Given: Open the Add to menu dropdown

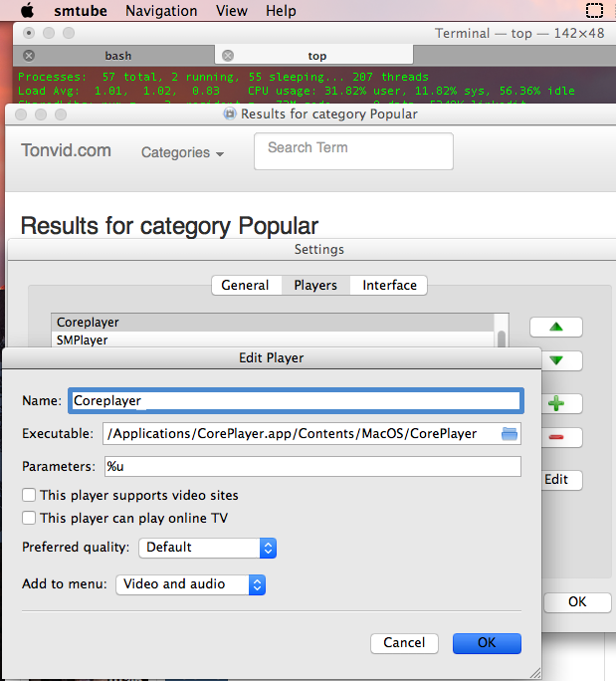Looking at the screenshot, I should [x=191, y=584].
